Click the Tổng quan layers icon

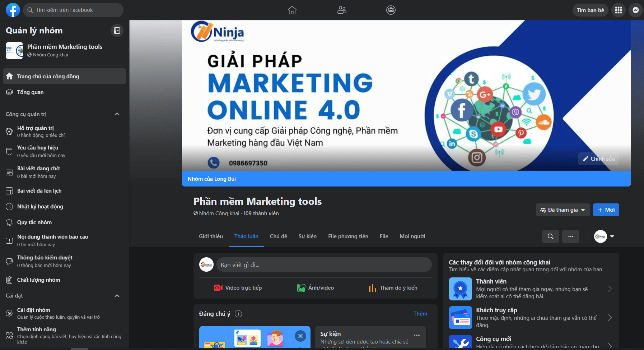(9, 92)
